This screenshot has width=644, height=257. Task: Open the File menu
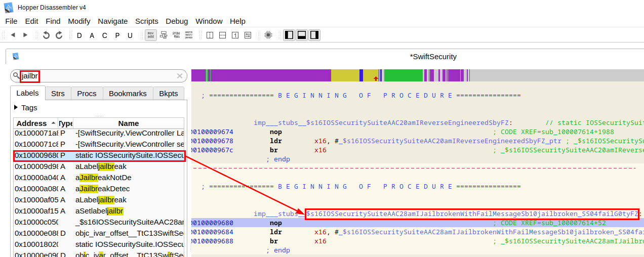[x=11, y=21]
